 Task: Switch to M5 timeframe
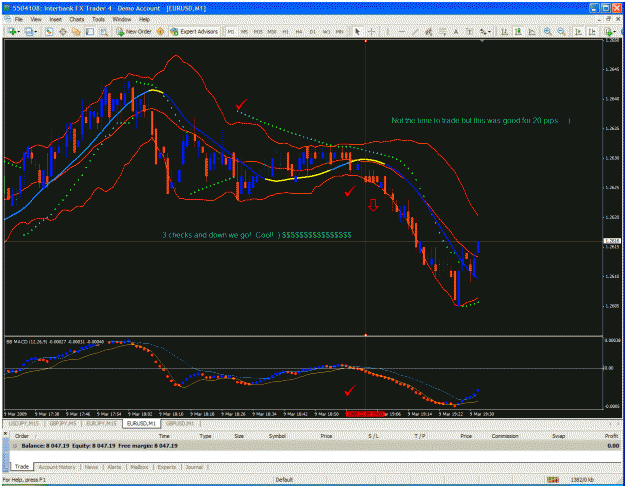pyautogui.click(x=244, y=31)
